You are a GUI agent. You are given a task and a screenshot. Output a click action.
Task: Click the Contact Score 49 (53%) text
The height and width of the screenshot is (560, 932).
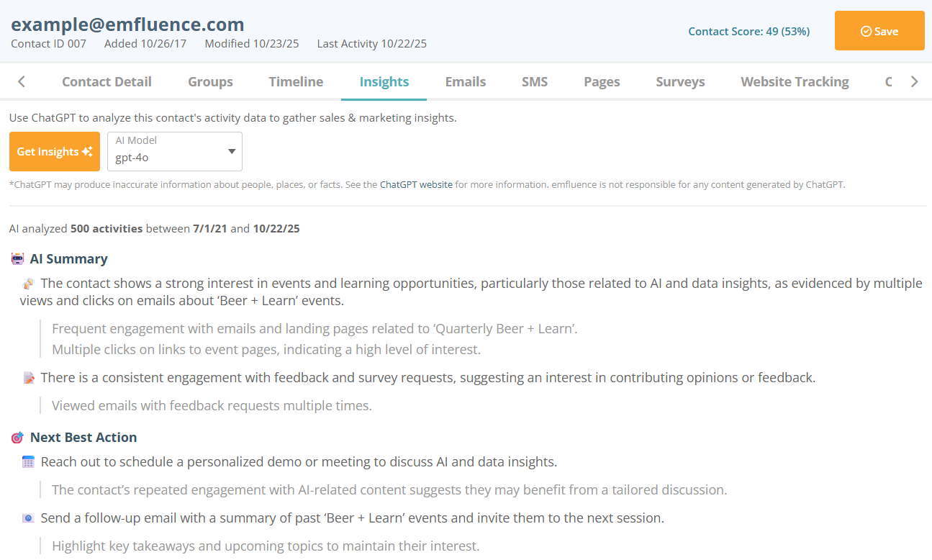click(748, 32)
